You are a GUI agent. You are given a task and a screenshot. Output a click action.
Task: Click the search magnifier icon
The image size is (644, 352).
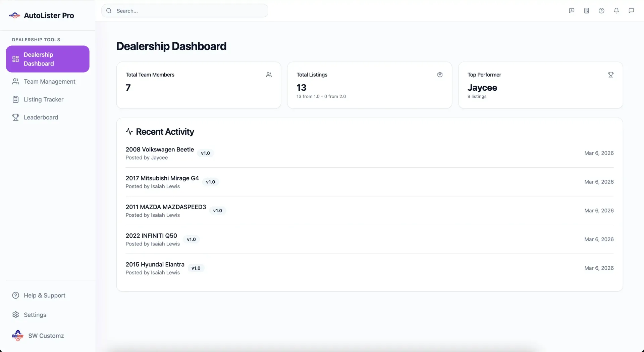109,11
